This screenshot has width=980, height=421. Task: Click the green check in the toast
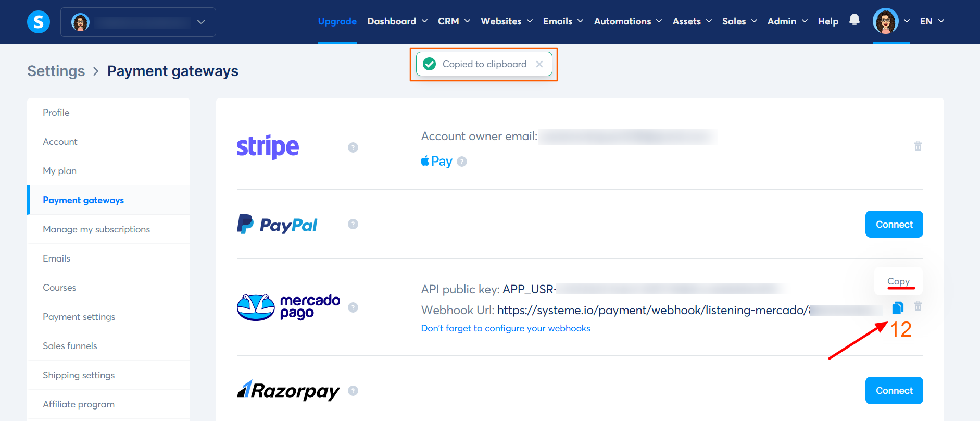click(430, 64)
